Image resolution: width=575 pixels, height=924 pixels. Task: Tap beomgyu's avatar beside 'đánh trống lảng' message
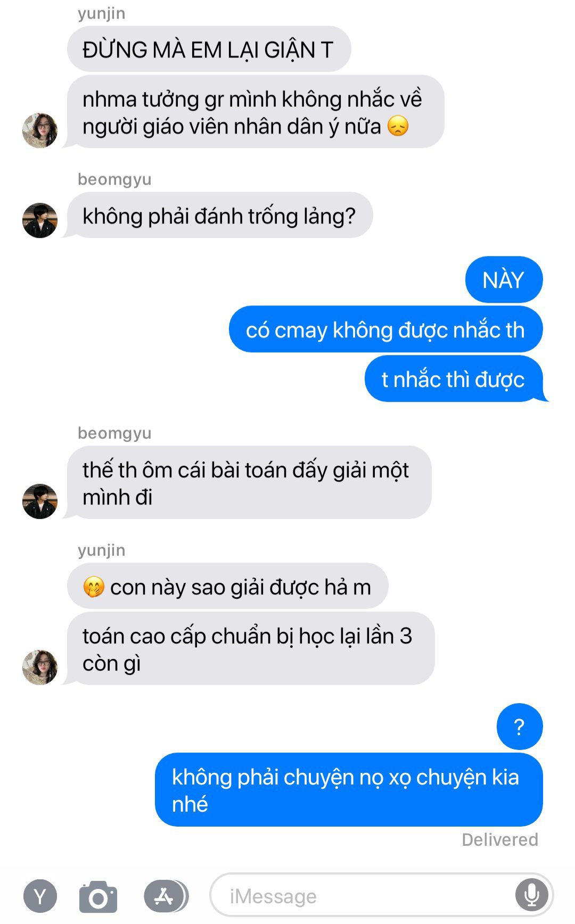40,220
